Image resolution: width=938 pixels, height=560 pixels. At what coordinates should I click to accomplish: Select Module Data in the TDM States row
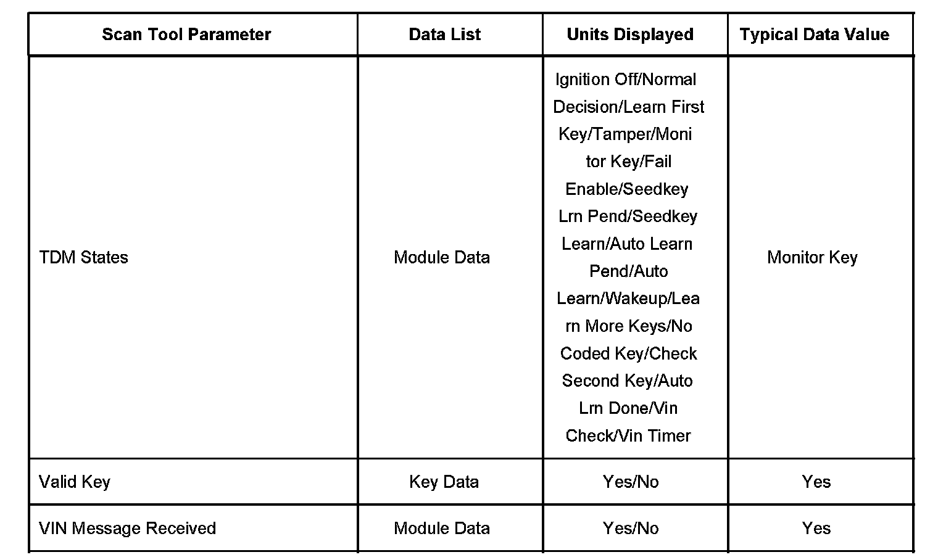tap(442, 257)
